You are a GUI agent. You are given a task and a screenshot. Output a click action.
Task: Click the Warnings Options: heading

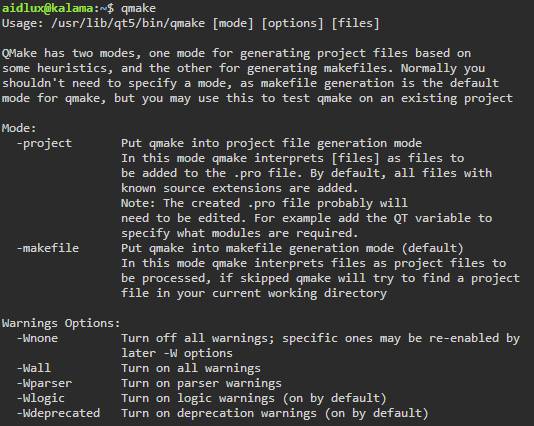click(61, 324)
